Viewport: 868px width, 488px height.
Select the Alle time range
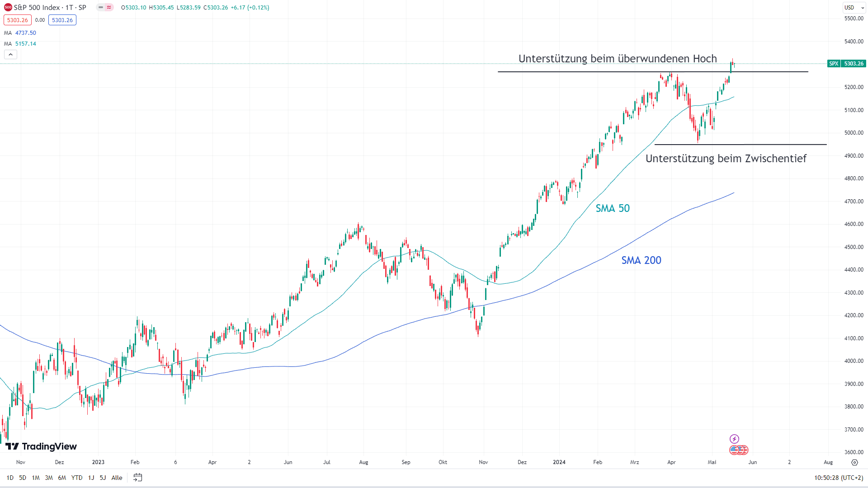tap(117, 478)
